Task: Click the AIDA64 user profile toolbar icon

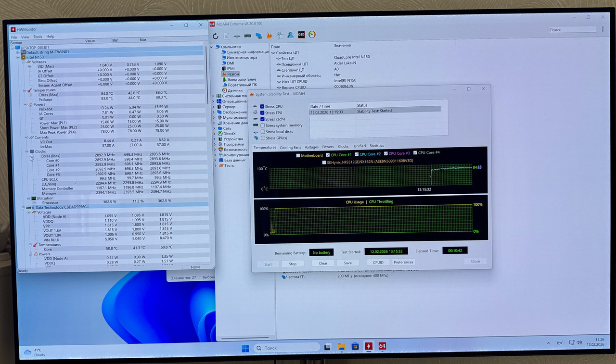Action: coord(291,35)
